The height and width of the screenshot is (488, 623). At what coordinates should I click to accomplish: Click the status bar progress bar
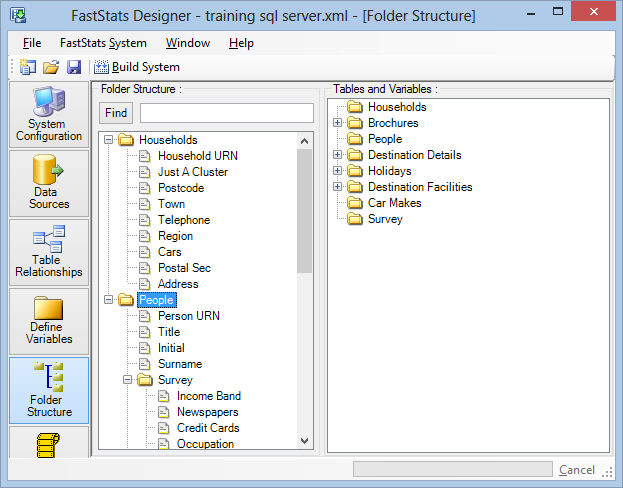click(x=453, y=469)
